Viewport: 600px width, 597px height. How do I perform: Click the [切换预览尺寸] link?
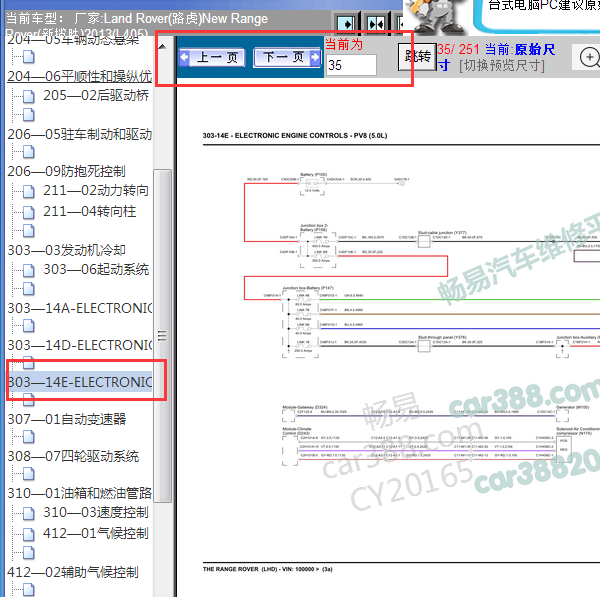tap(502, 65)
